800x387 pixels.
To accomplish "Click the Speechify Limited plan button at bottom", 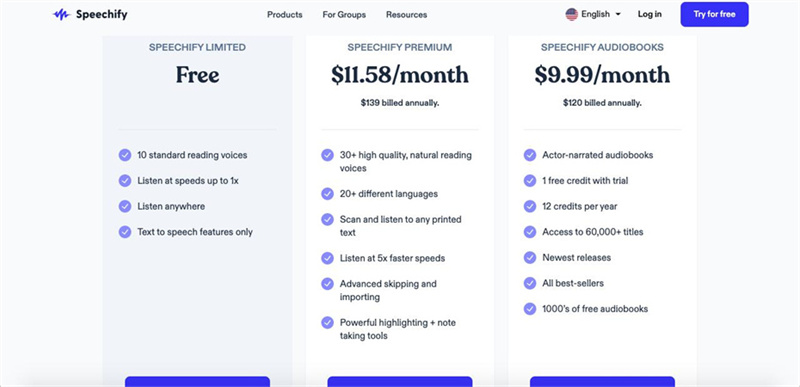I will click(x=197, y=382).
